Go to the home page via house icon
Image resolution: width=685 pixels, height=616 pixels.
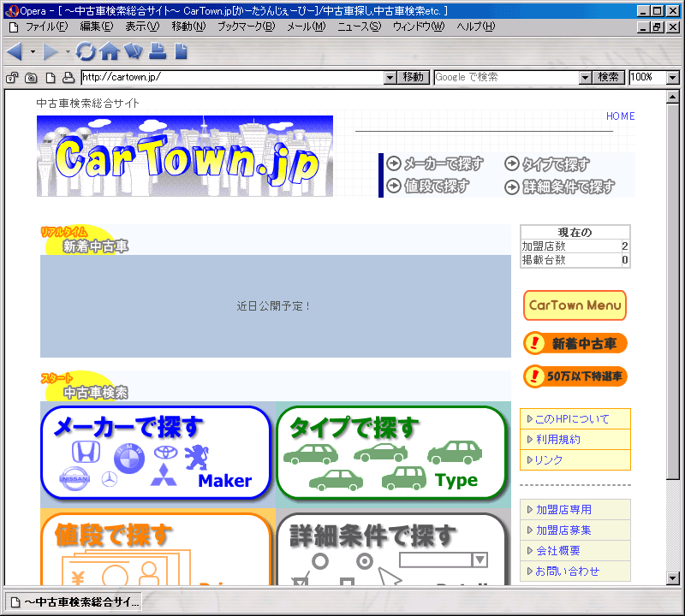110,51
